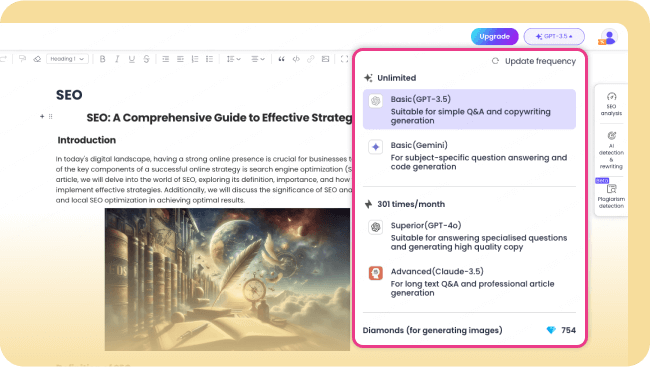Image resolution: width=650 pixels, height=367 pixels.
Task: Click the Upgrade button
Action: (x=495, y=36)
